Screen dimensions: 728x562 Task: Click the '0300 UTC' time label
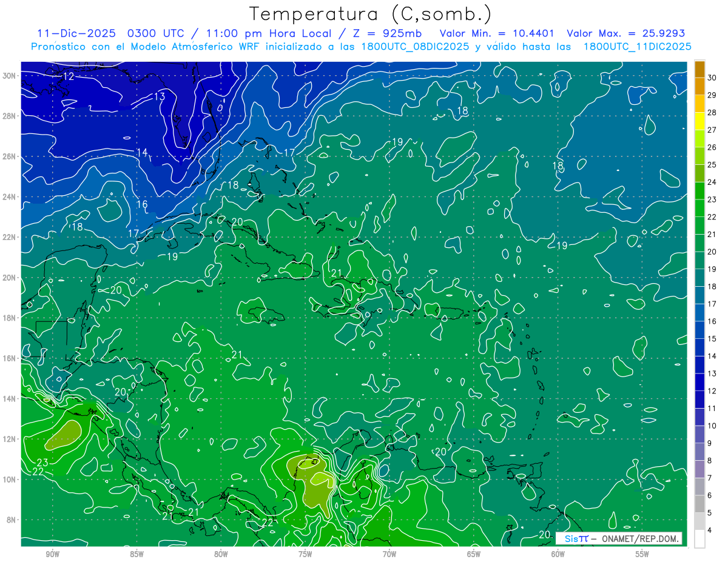[x=156, y=33]
